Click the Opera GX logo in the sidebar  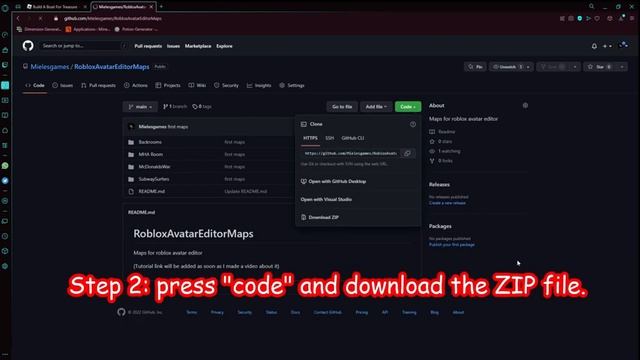pyautogui.click(x=5, y=8)
